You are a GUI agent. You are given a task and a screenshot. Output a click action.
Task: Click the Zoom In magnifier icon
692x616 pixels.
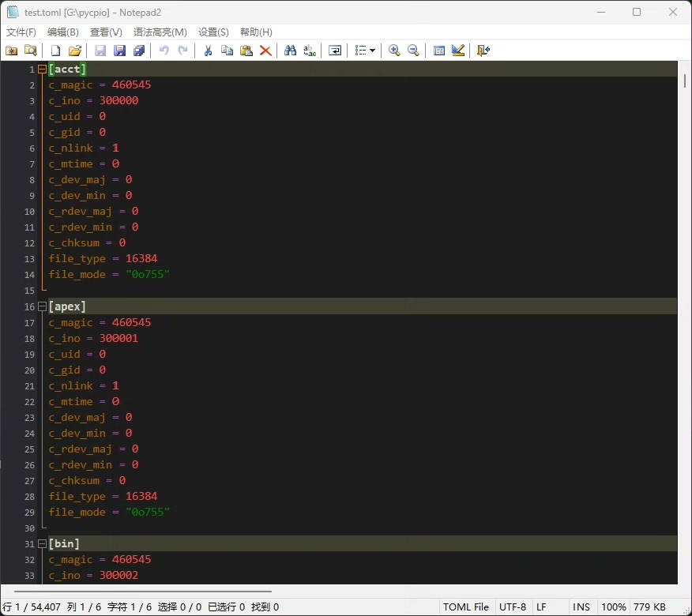394,51
